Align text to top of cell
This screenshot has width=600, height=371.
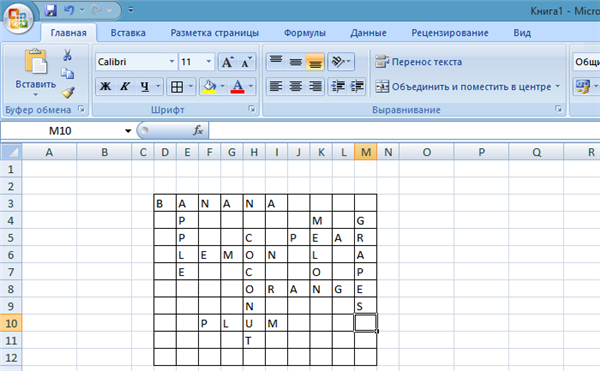[276, 62]
